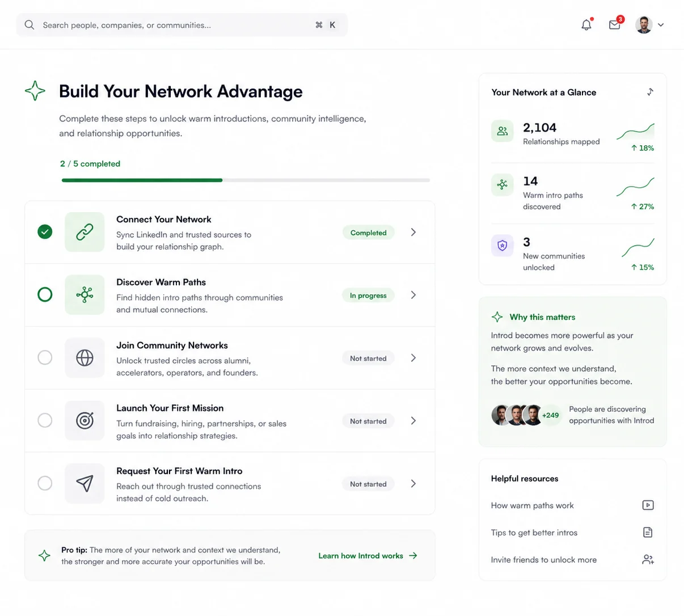Click the globe icon for Join Community Networks

pyautogui.click(x=85, y=358)
